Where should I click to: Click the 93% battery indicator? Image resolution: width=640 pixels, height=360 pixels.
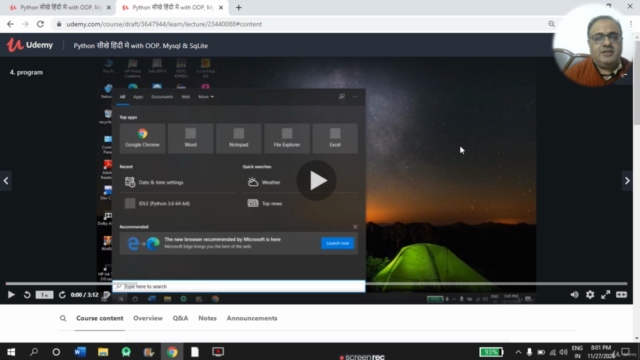tap(491, 352)
